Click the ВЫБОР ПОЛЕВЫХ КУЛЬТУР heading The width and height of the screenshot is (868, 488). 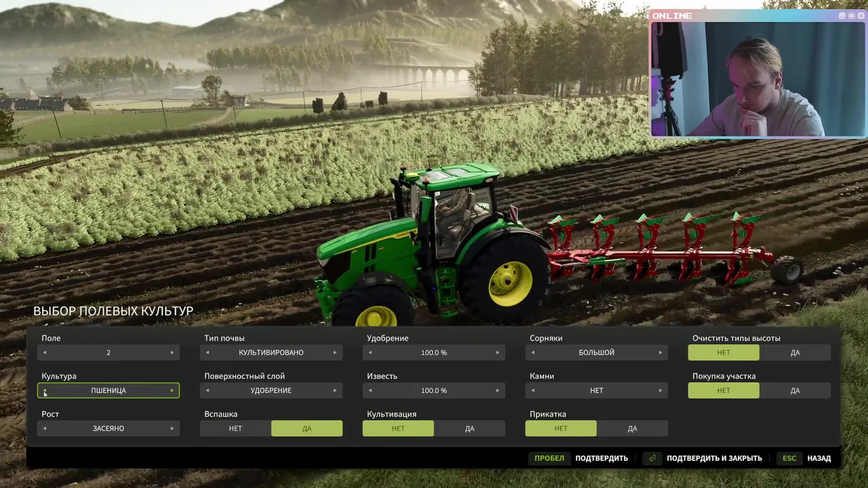[x=113, y=311]
